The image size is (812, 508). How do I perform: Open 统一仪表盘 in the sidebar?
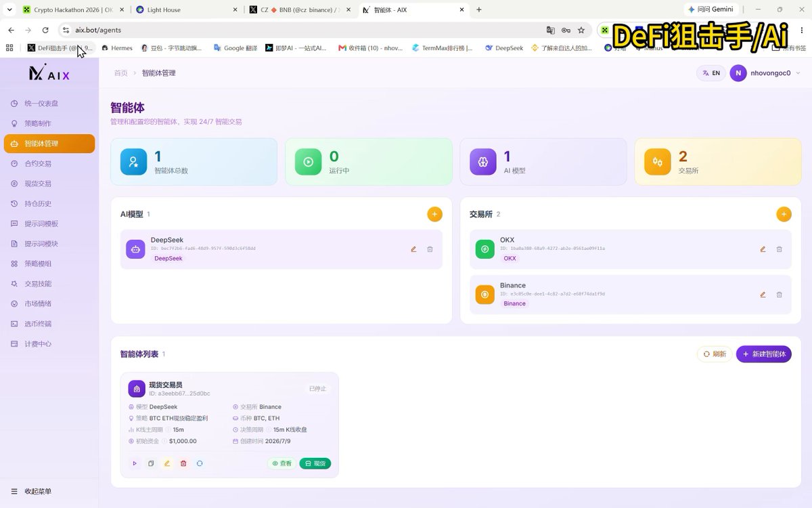(49, 104)
